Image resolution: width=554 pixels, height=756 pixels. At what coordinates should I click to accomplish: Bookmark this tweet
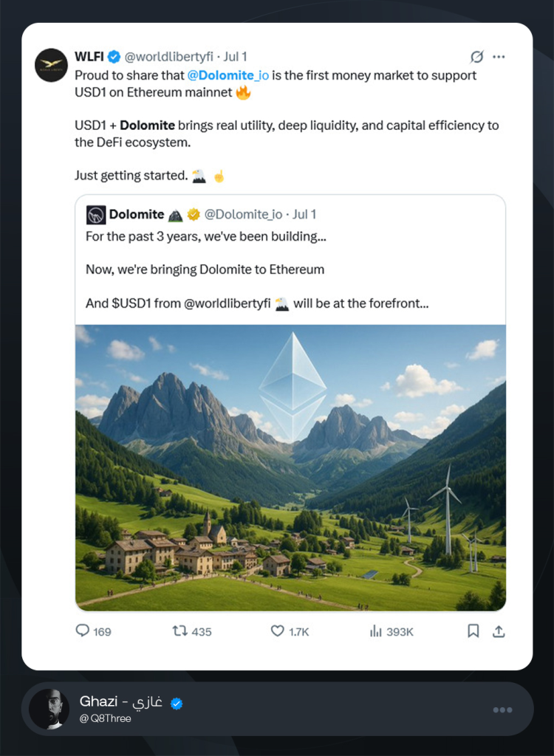473,631
